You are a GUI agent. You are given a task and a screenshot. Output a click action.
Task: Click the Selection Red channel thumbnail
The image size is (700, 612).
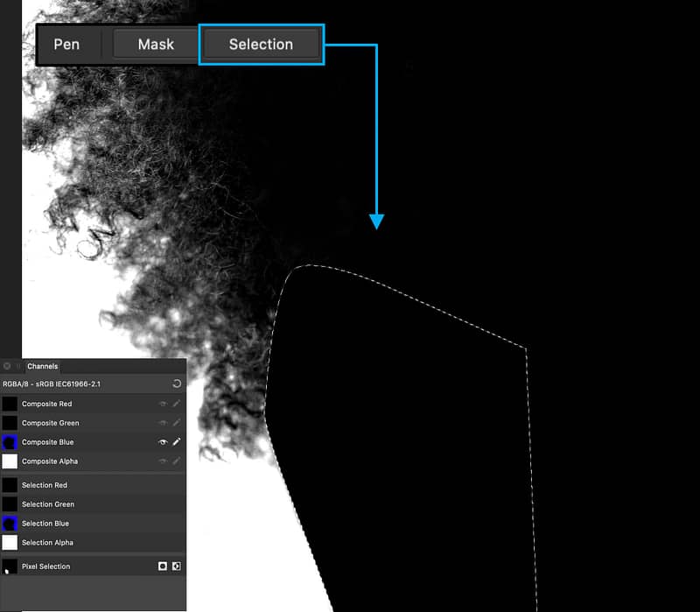coord(10,485)
